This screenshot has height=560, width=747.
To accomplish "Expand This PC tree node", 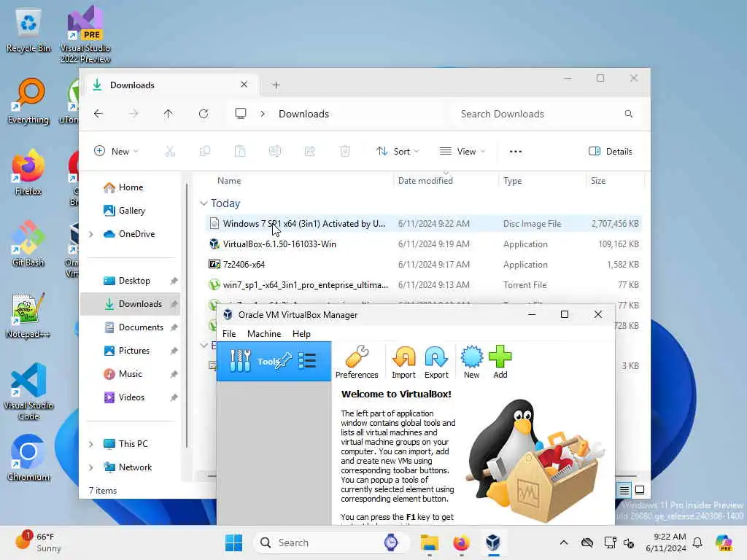I will pyautogui.click(x=91, y=444).
